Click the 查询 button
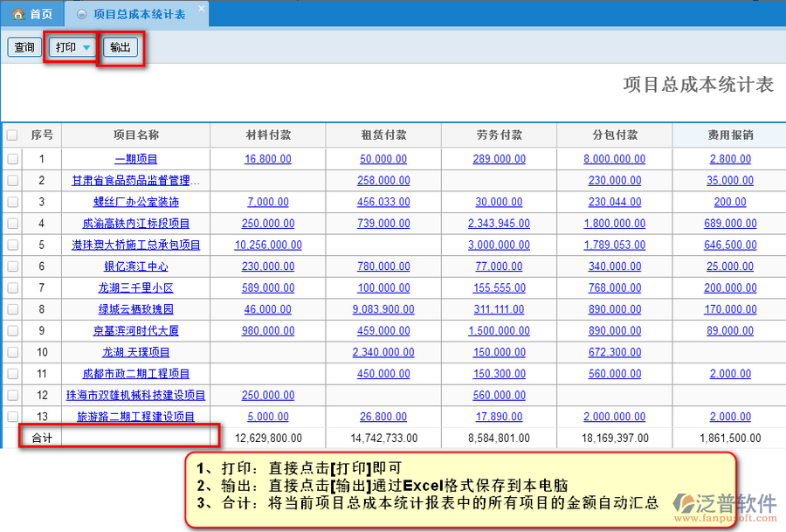The height and width of the screenshot is (532, 786). point(24,48)
